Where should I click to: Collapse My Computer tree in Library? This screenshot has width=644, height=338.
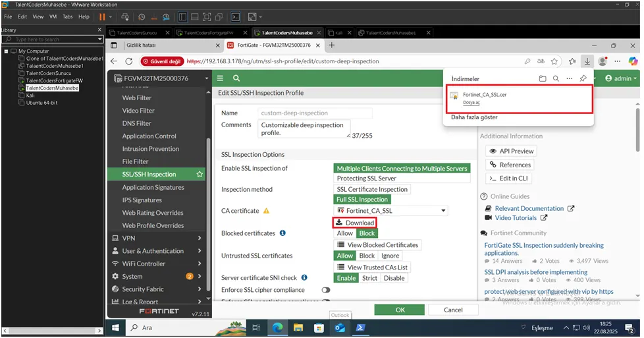pyautogui.click(x=6, y=51)
